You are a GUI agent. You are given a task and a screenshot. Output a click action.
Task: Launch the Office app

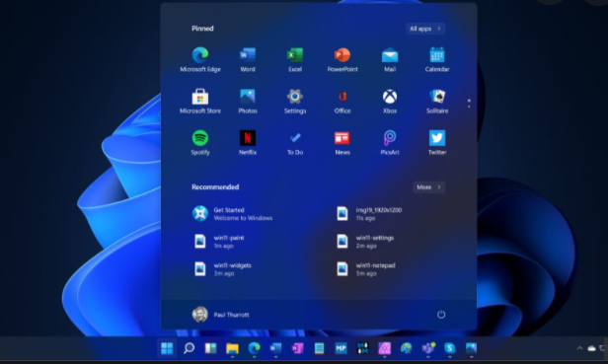coord(342,102)
